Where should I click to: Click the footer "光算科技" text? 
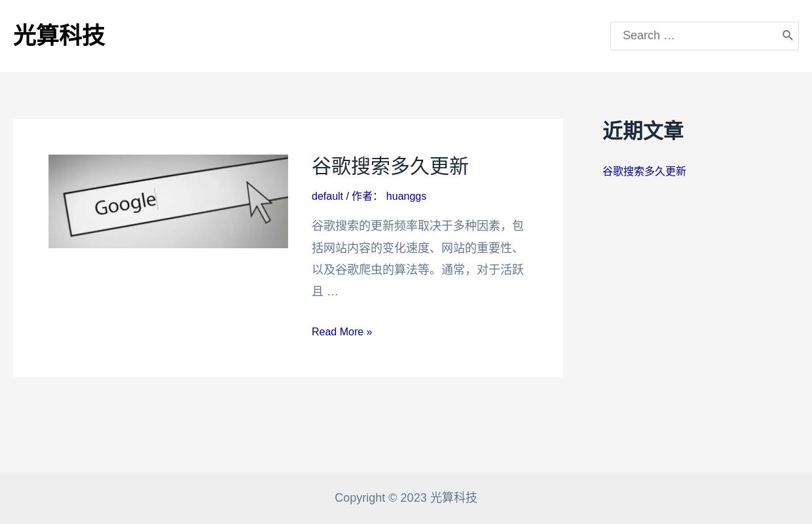coord(453,498)
